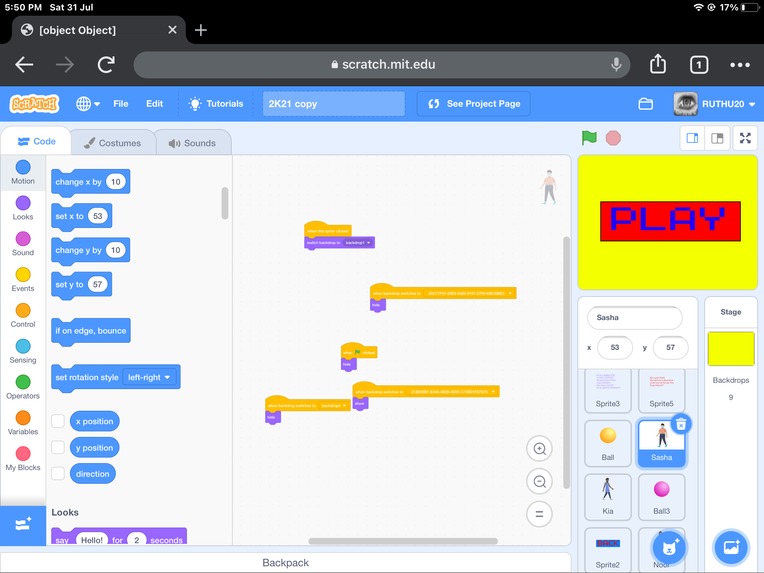The height and width of the screenshot is (573, 764).
Task: Tap the microphone in address bar
Action: (x=616, y=64)
